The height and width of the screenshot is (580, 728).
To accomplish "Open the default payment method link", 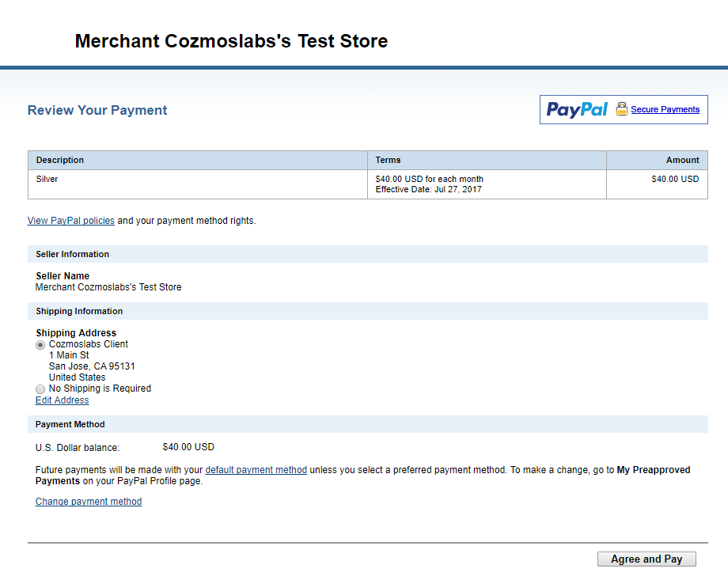I will click(x=256, y=470).
